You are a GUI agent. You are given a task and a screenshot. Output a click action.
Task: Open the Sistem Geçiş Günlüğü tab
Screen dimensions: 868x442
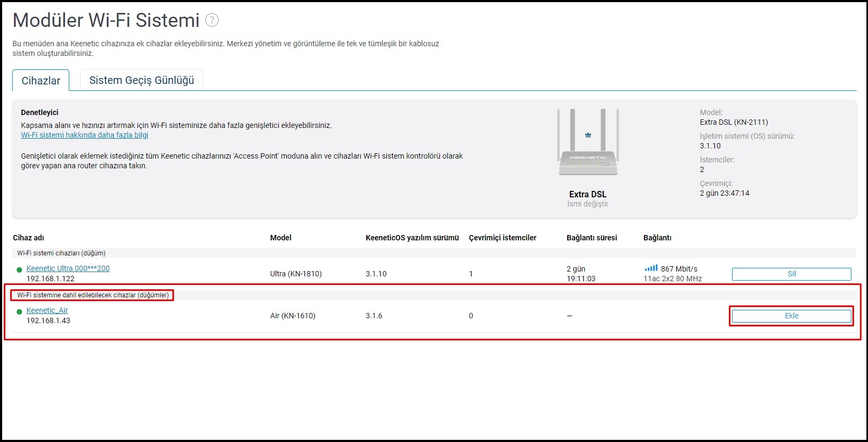[x=142, y=80]
